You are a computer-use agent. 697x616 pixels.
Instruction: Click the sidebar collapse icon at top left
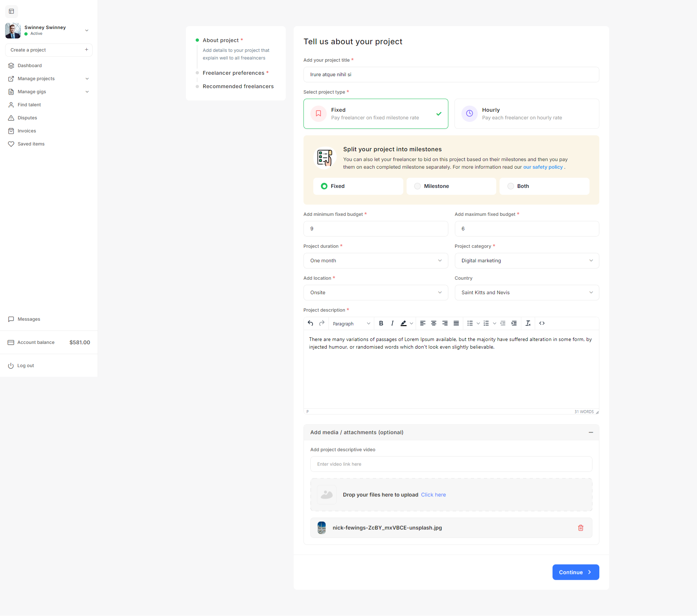coord(12,11)
